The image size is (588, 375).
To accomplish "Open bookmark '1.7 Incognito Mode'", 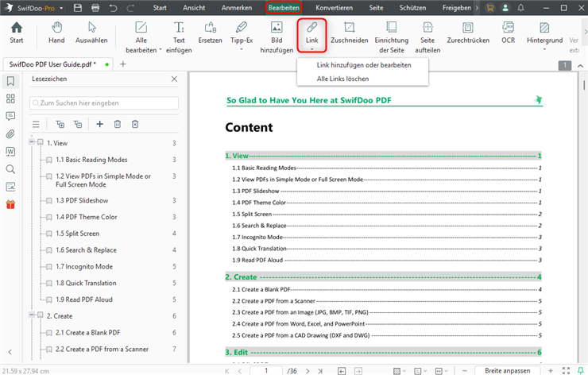I will [x=84, y=266].
